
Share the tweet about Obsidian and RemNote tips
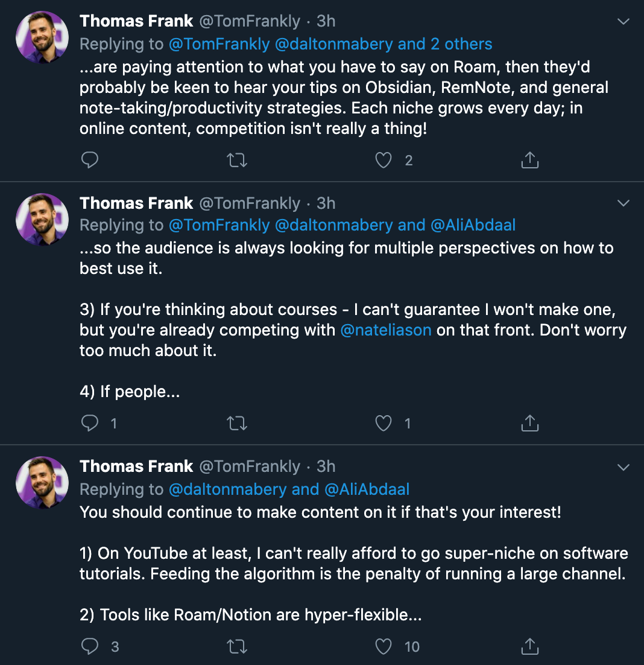click(x=529, y=160)
